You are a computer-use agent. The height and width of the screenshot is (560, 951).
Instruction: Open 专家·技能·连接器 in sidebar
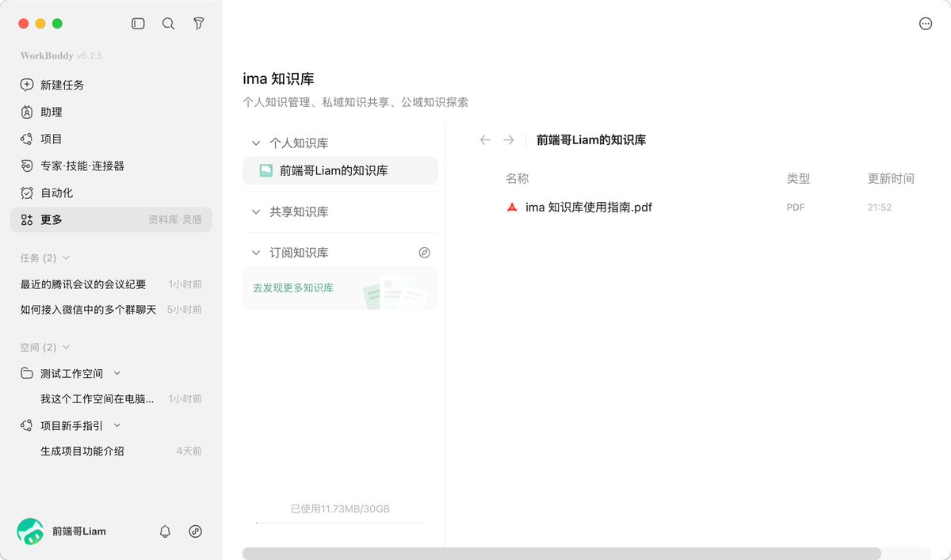(x=111, y=166)
